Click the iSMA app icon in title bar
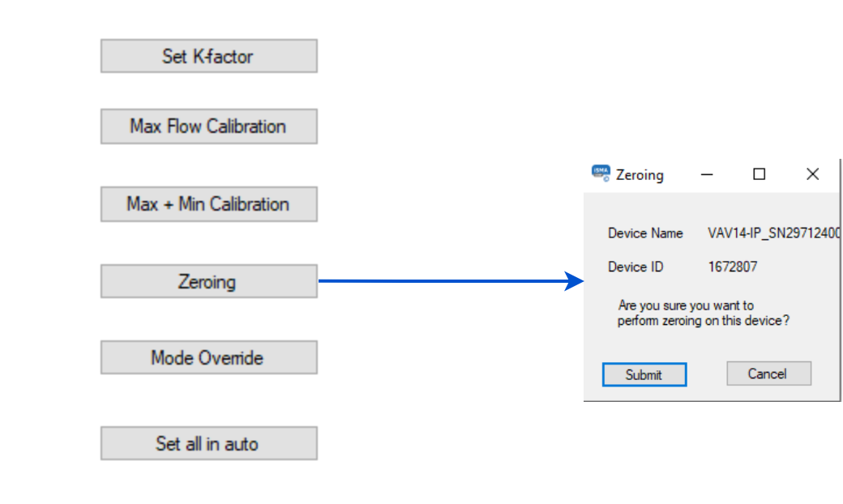The width and height of the screenshot is (843, 504). click(601, 174)
